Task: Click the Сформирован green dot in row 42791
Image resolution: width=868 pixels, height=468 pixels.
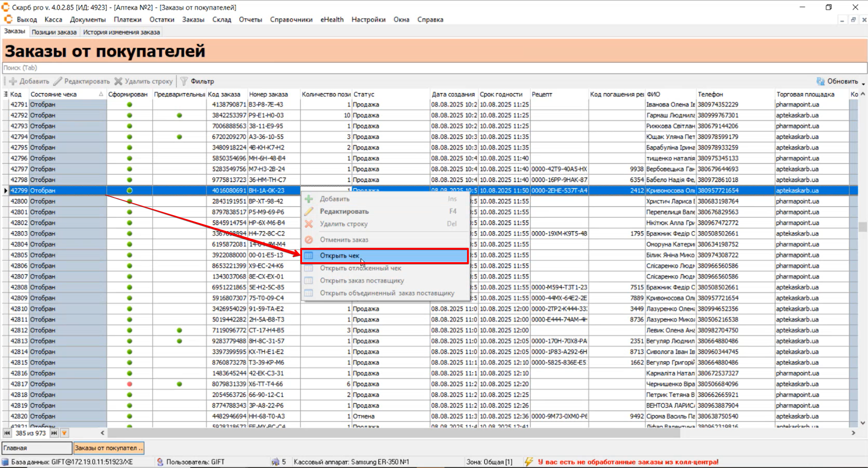Action: click(129, 105)
